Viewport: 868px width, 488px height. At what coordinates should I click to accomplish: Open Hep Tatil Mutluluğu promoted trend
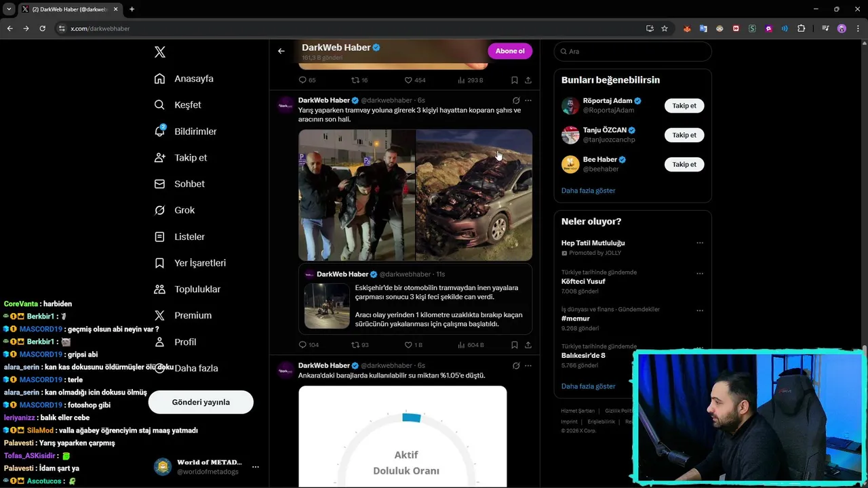click(x=593, y=243)
